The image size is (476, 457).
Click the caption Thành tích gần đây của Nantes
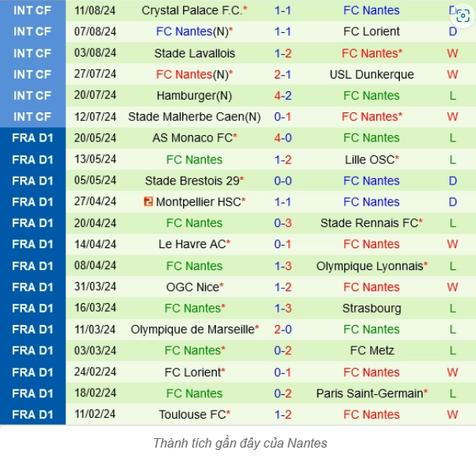tap(240, 444)
